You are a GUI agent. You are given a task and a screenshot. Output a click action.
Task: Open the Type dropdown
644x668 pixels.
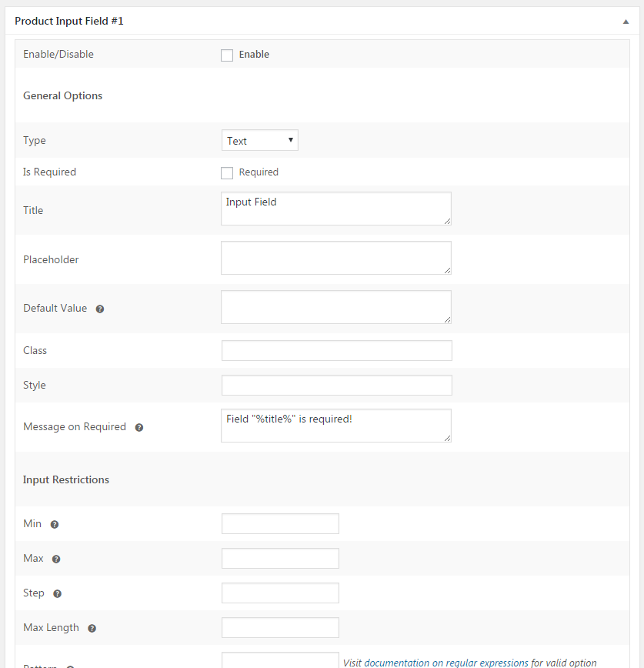(x=260, y=140)
